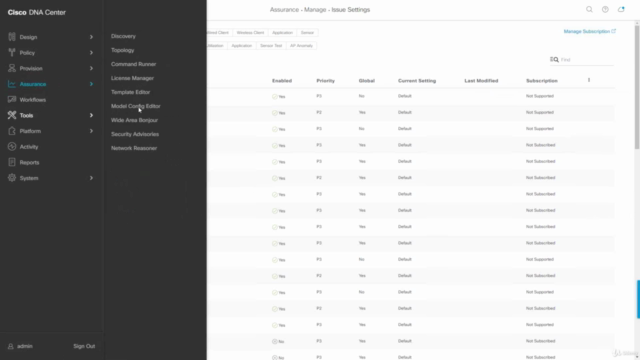
Task: Open the notifications icon in the header
Action: coord(621,9)
